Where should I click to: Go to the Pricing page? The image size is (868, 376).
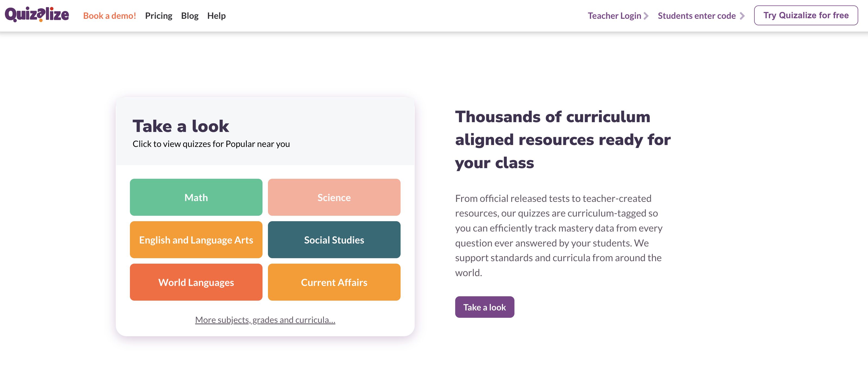coord(158,16)
